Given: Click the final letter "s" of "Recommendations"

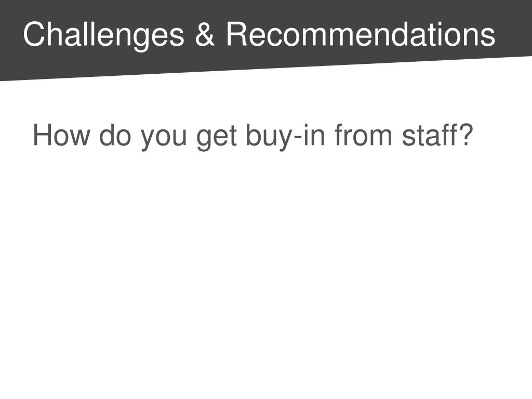Looking at the screenshot, I should 489,37.
